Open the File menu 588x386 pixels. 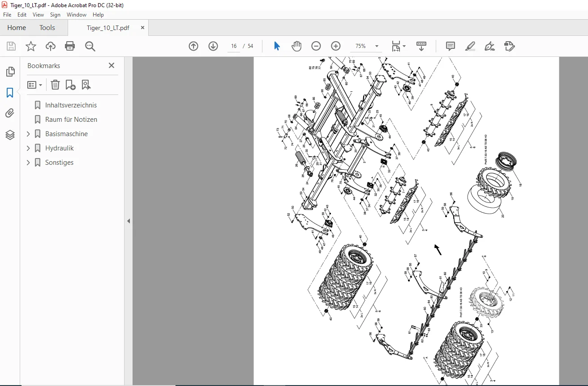tap(8, 15)
